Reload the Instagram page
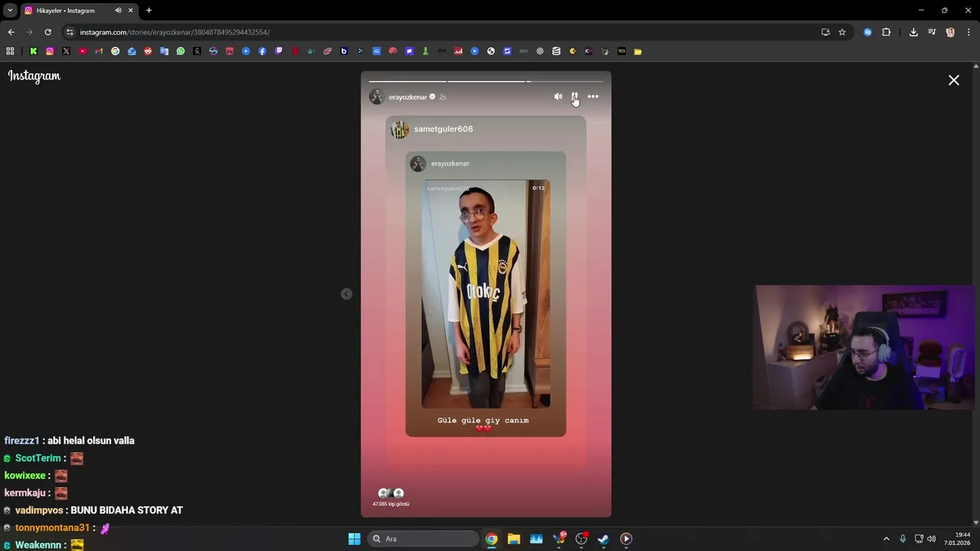The width and height of the screenshot is (980, 551). [x=47, y=32]
